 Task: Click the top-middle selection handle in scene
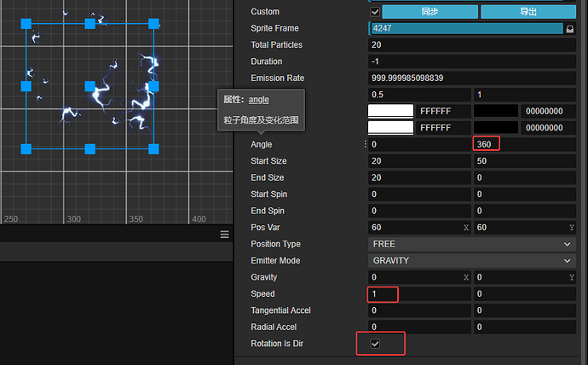pos(90,24)
